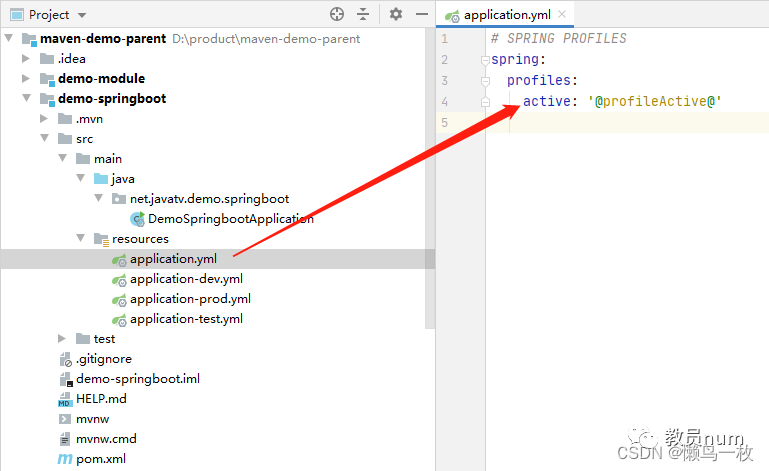The height and width of the screenshot is (471, 769).
Task: Expand the test folder
Action: click(x=62, y=338)
